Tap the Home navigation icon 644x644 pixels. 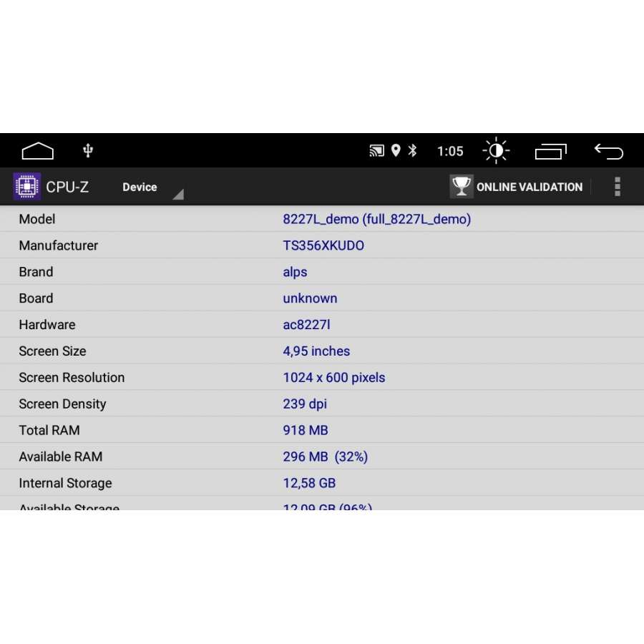click(37, 151)
